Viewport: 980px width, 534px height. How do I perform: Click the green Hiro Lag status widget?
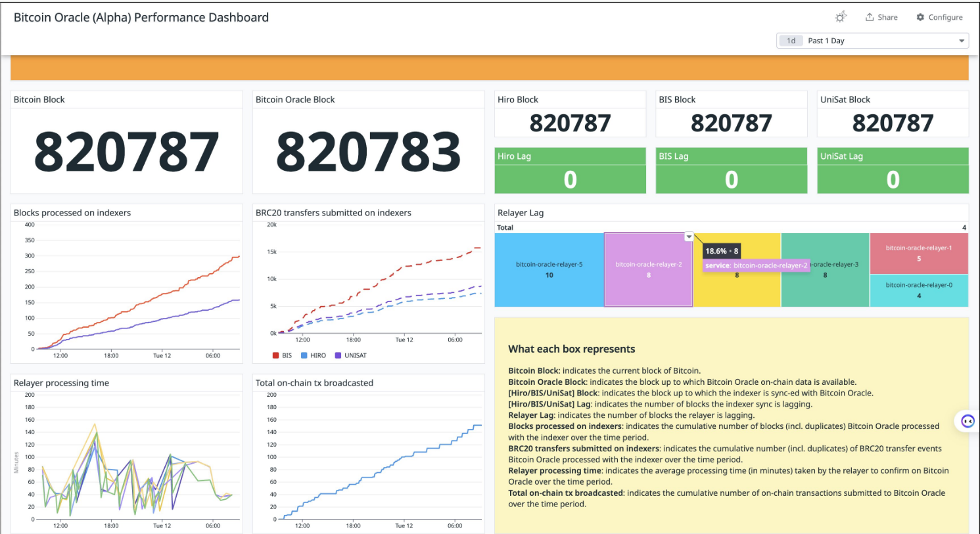(570, 171)
